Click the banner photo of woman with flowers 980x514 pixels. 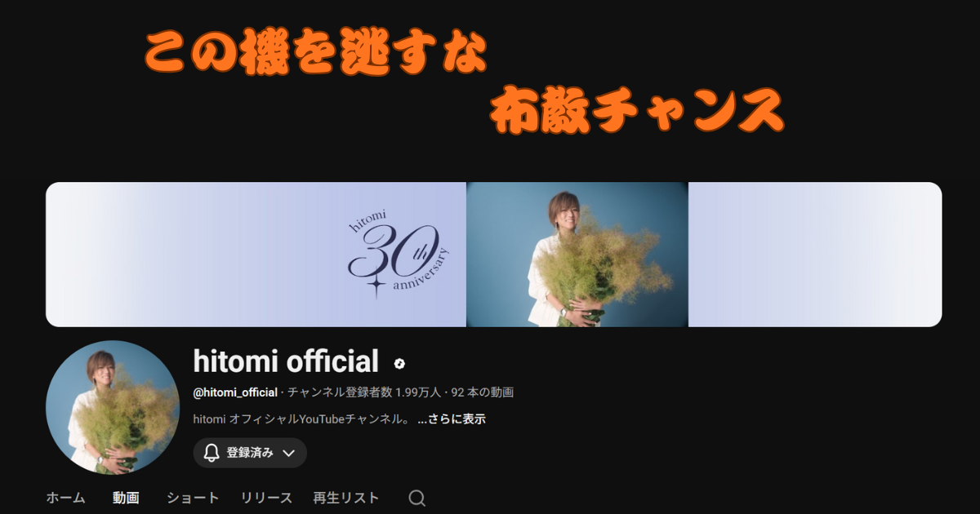click(577, 255)
